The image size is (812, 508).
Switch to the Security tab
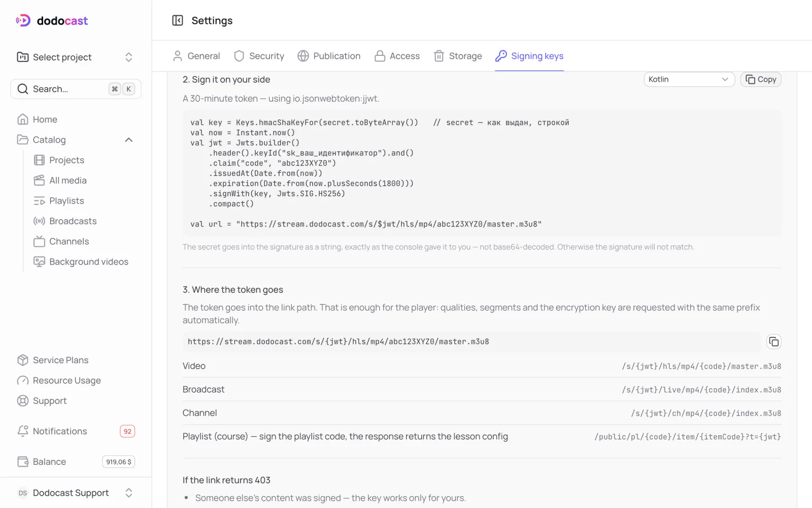(x=259, y=56)
